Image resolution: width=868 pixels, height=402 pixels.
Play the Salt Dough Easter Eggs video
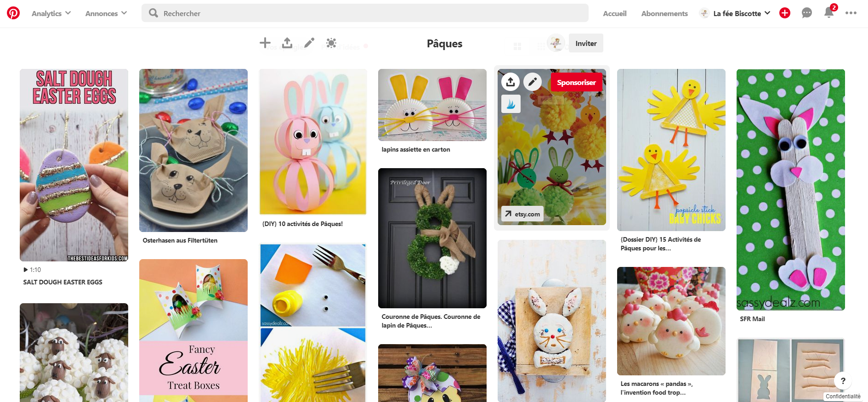(26, 270)
